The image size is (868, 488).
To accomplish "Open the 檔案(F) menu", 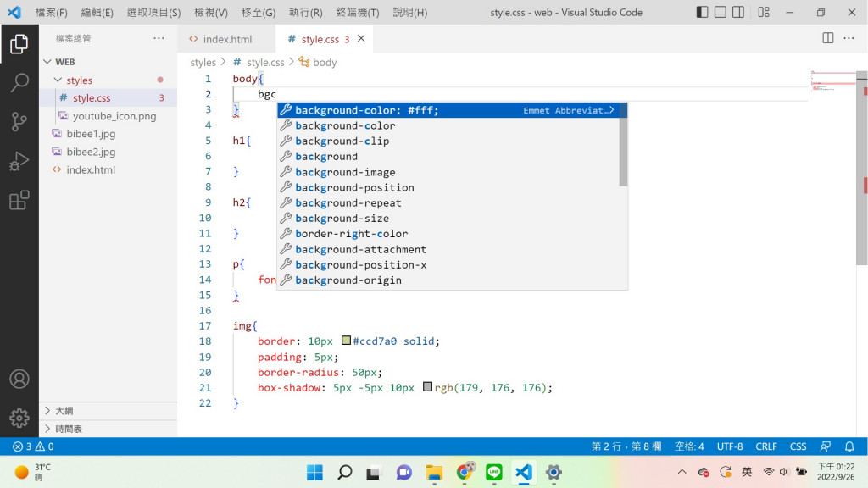I will [52, 12].
